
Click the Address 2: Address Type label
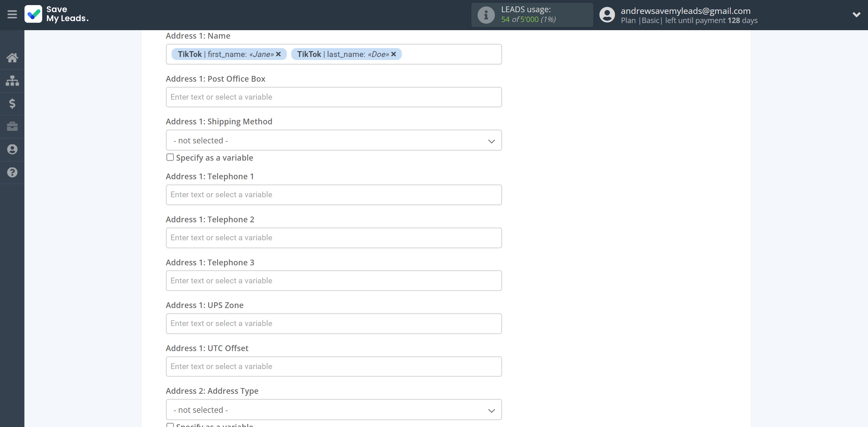(x=212, y=391)
